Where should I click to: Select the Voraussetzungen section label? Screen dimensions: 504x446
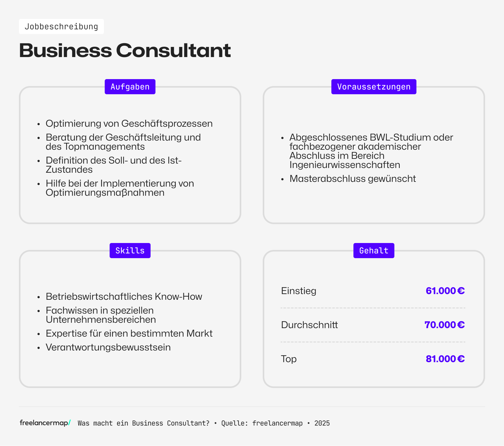374,87
